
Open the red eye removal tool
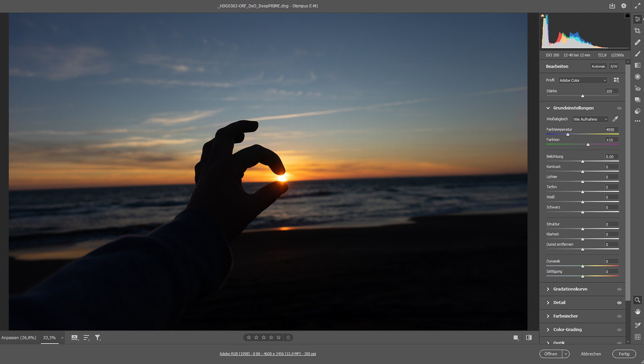pyautogui.click(x=637, y=88)
